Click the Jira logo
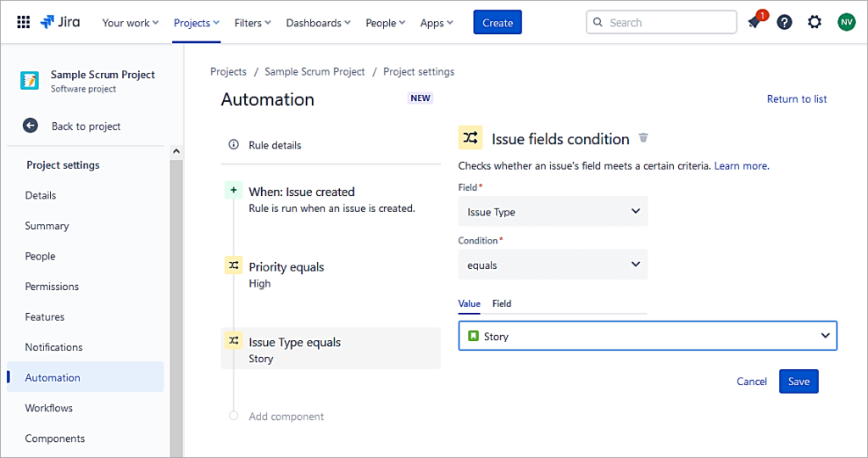Screen dimensions: 868x458 (x=60, y=22)
